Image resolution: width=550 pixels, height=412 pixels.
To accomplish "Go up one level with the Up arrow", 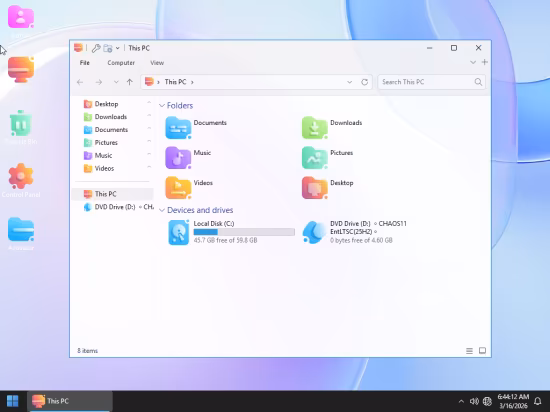I will pos(130,82).
